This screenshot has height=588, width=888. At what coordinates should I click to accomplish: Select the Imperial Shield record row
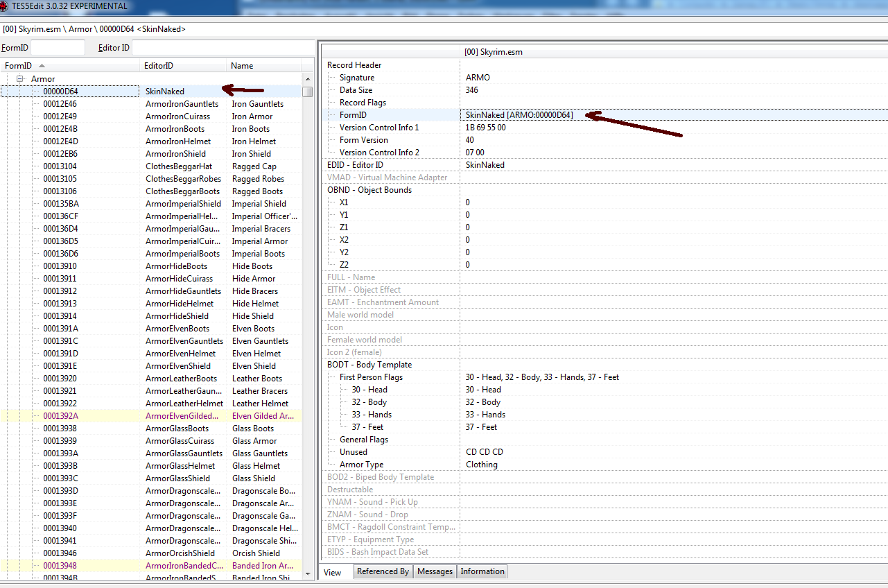click(x=151, y=203)
